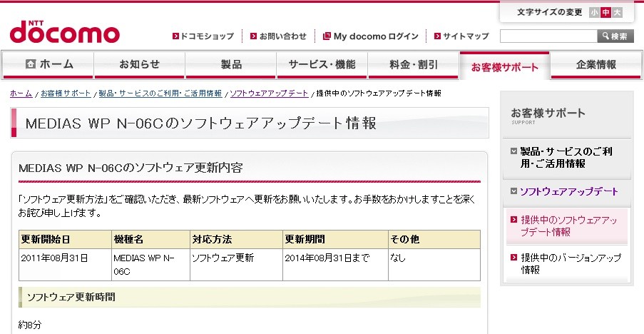Click お客様サポート breadcrumb link

pos(66,93)
